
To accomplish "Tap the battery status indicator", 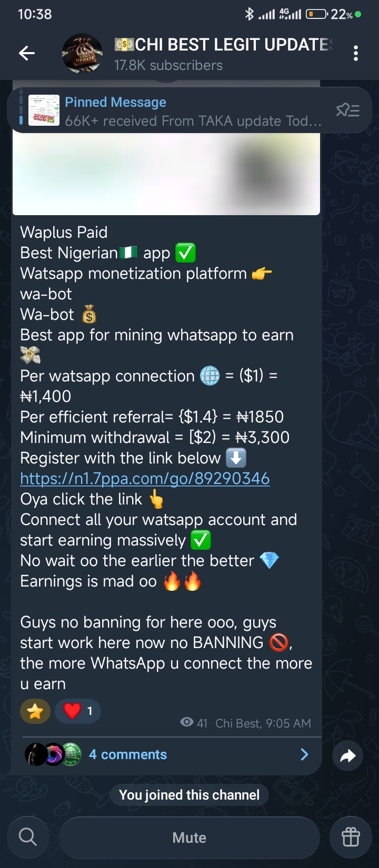I will point(317,14).
